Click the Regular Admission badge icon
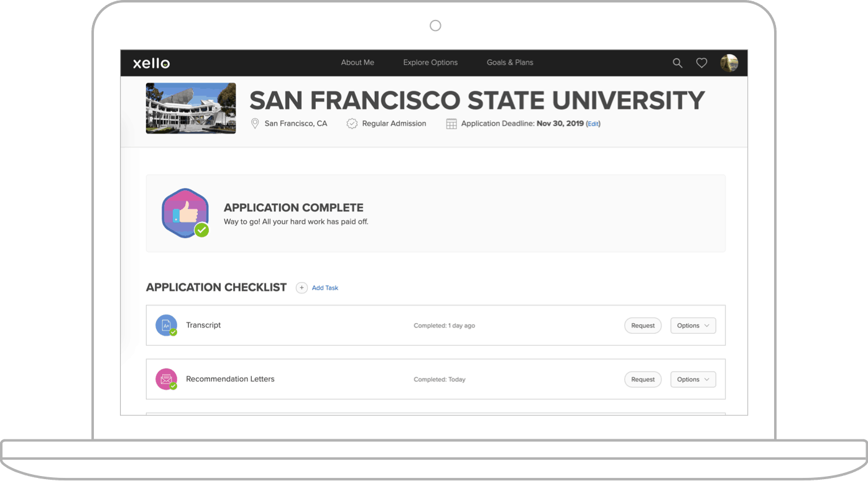Screen dimensions: 868x481 point(352,124)
